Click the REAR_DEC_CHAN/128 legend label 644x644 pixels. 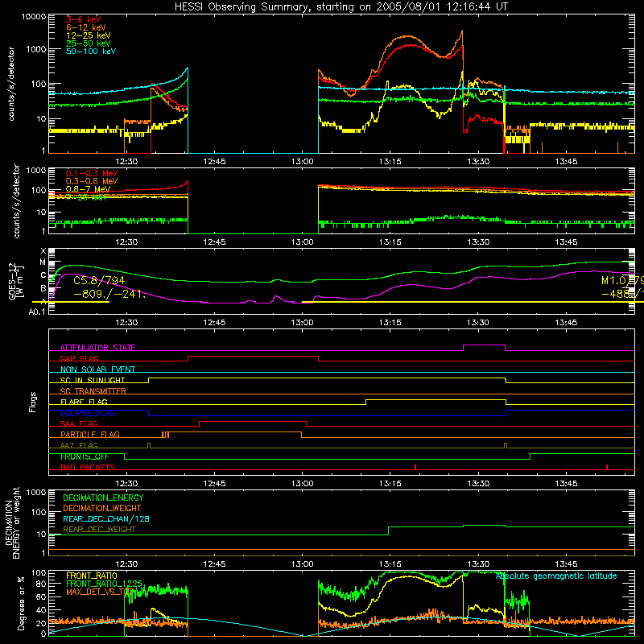(106, 518)
